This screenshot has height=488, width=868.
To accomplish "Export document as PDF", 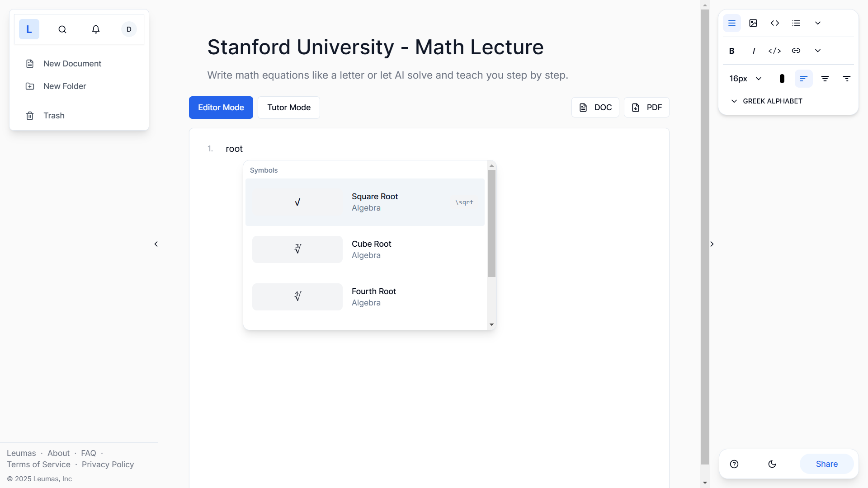I will [x=646, y=108].
